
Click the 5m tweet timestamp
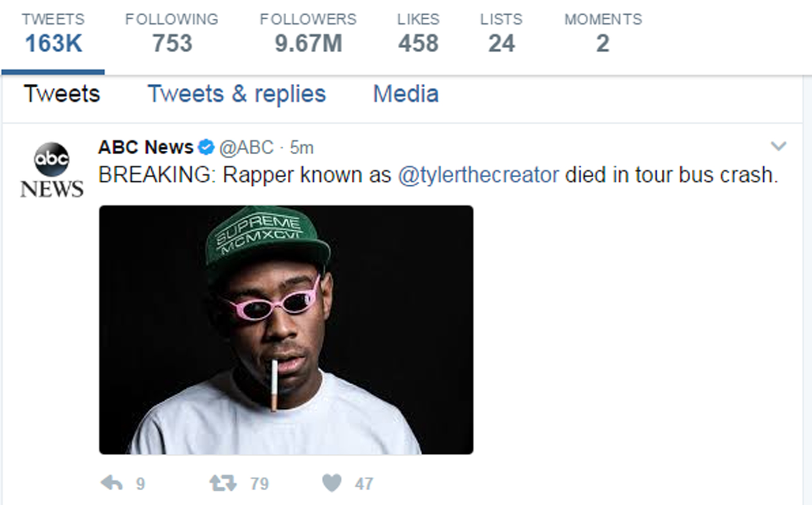click(x=301, y=148)
